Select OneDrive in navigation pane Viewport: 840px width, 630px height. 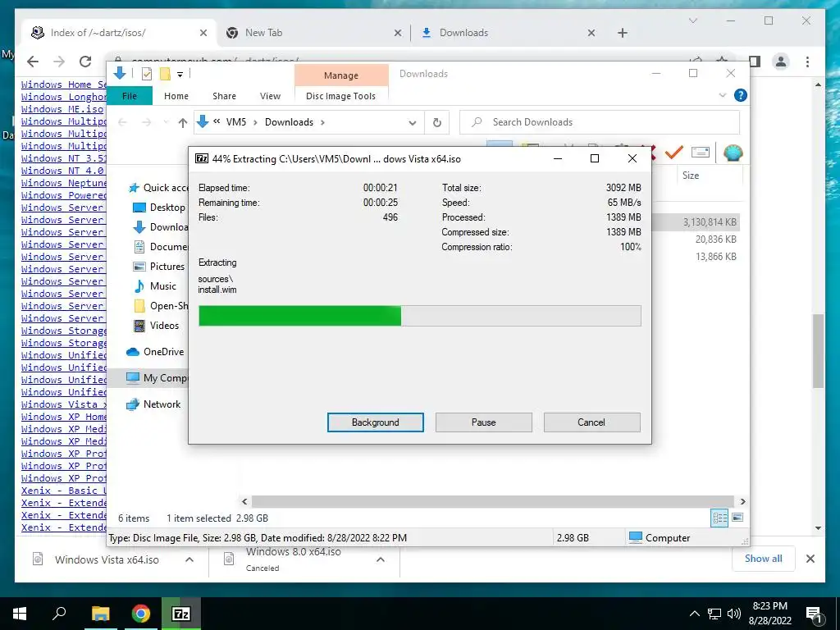tap(155, 351)
